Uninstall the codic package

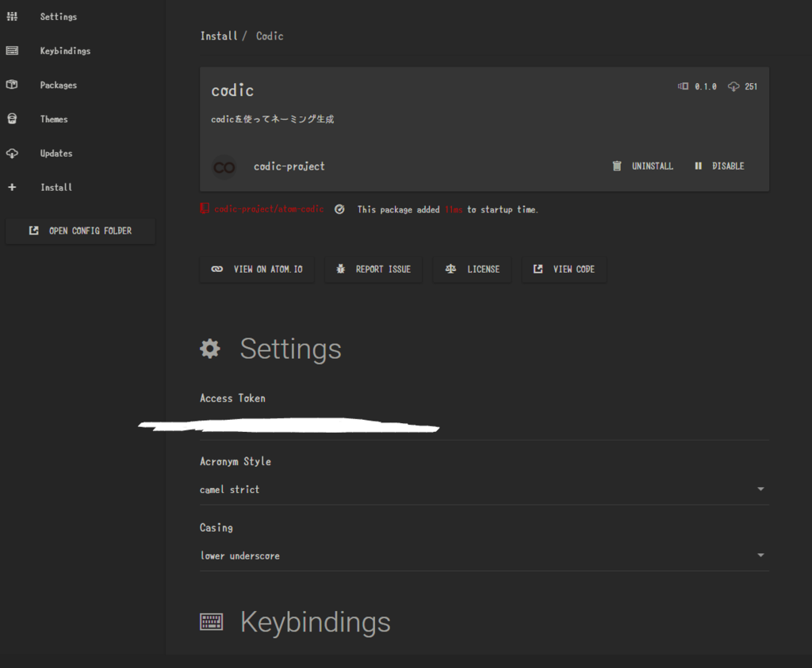tap(642, 166)
